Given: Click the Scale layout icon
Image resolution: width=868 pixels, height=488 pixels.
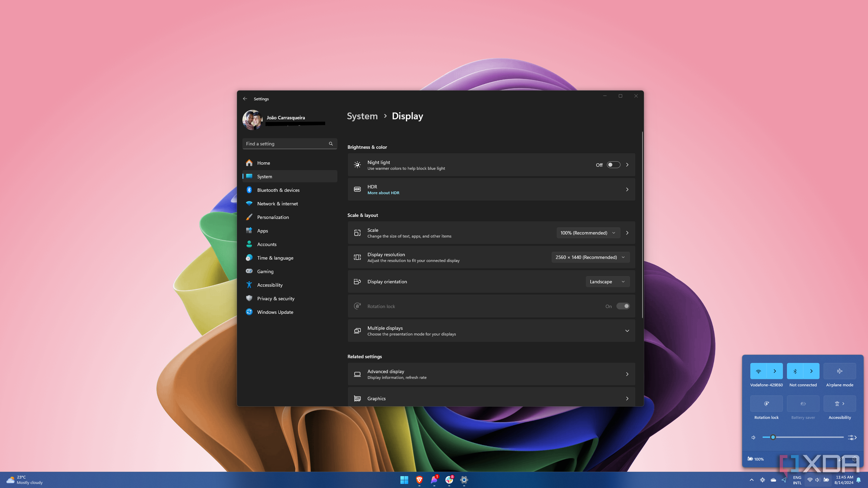Looking at the screenshot, I should click(x=357, y=232).
